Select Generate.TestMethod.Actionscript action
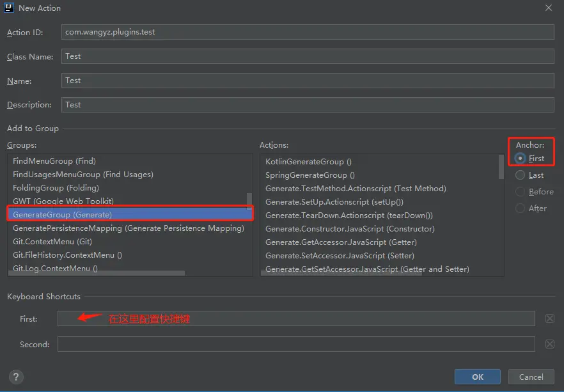 tap(382, 189)
